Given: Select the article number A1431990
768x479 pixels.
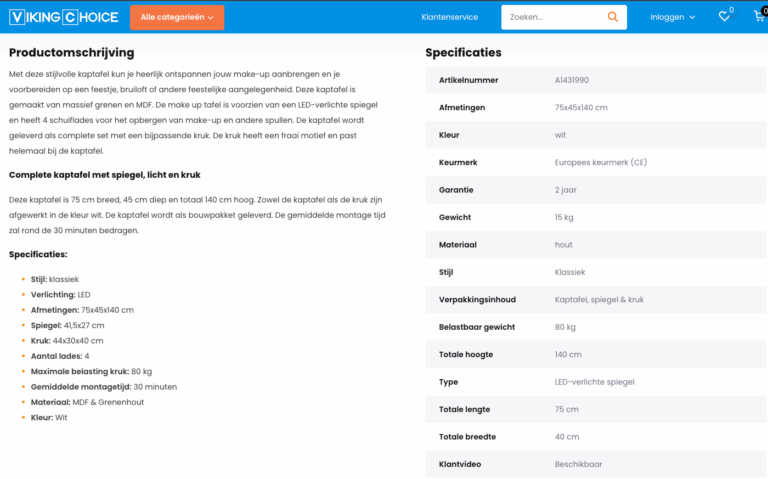Looking at the screenshot, I should point(572,80).
